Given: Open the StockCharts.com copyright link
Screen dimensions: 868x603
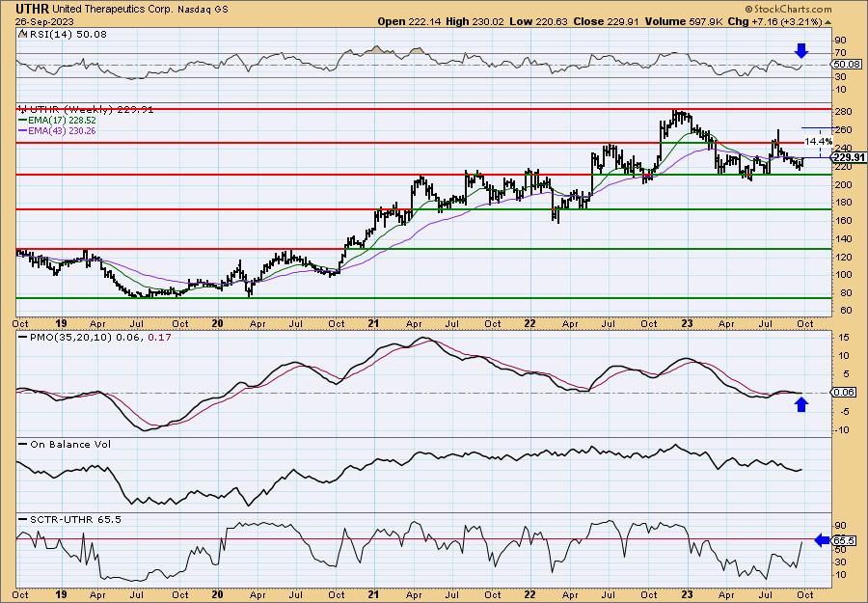Looking at the screenshot, I should tap(788, 9).
